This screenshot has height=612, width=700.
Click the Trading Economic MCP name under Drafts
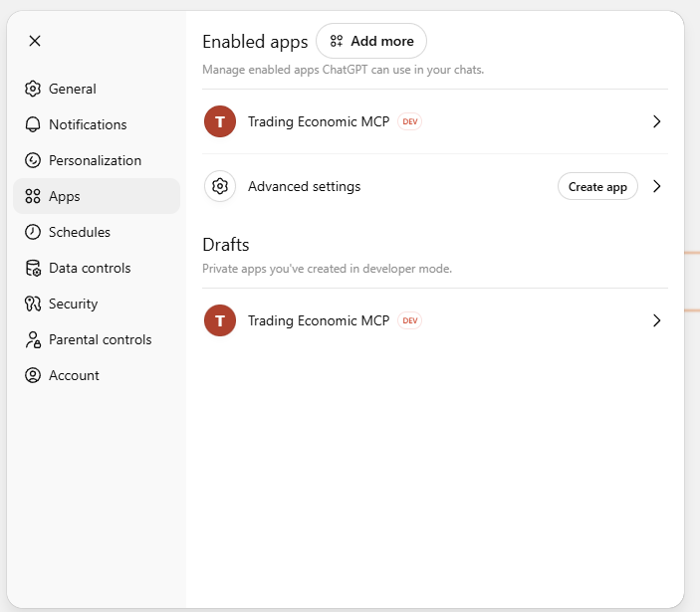319,320
